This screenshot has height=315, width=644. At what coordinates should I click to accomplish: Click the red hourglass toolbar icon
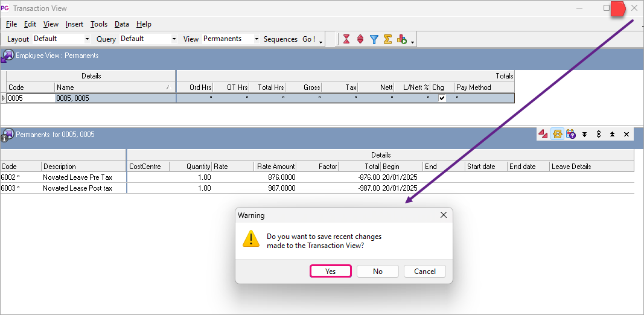coord(346,39)
